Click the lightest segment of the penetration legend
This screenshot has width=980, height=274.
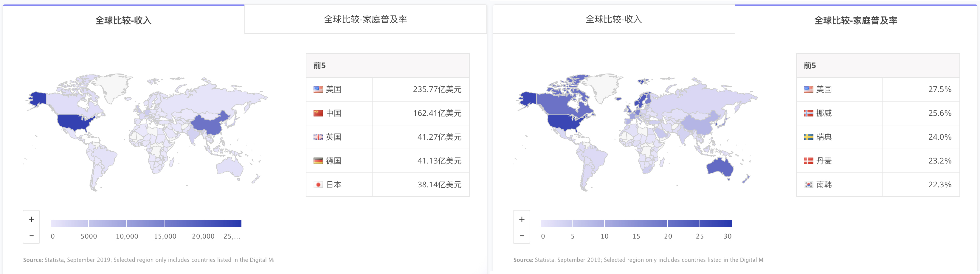pos(556,223)
